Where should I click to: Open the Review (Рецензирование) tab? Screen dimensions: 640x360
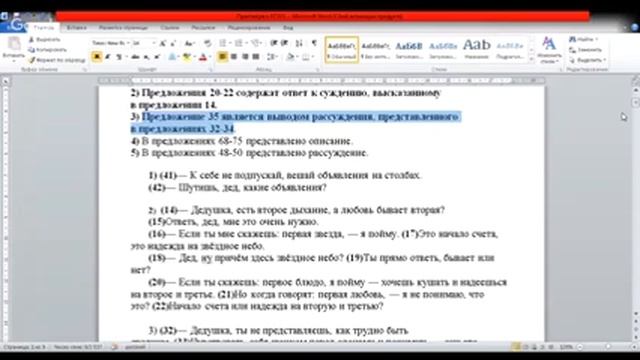[249, 28]
